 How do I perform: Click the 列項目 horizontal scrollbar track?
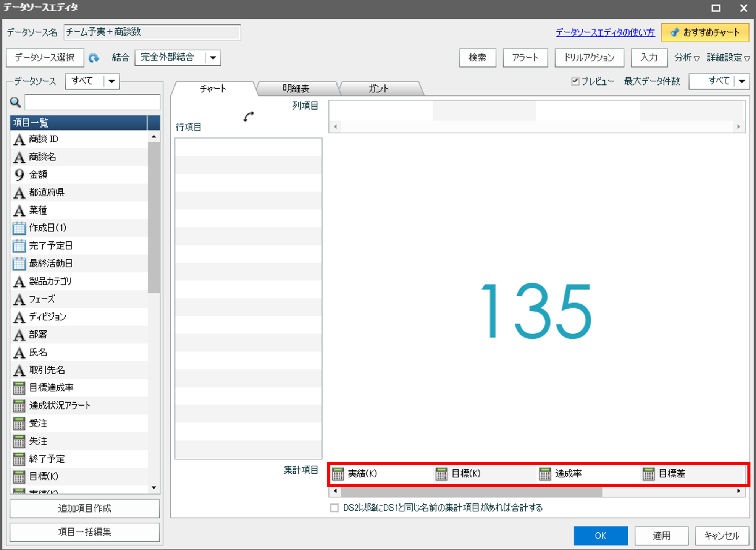pyautogui.click(x=537, y=126)
